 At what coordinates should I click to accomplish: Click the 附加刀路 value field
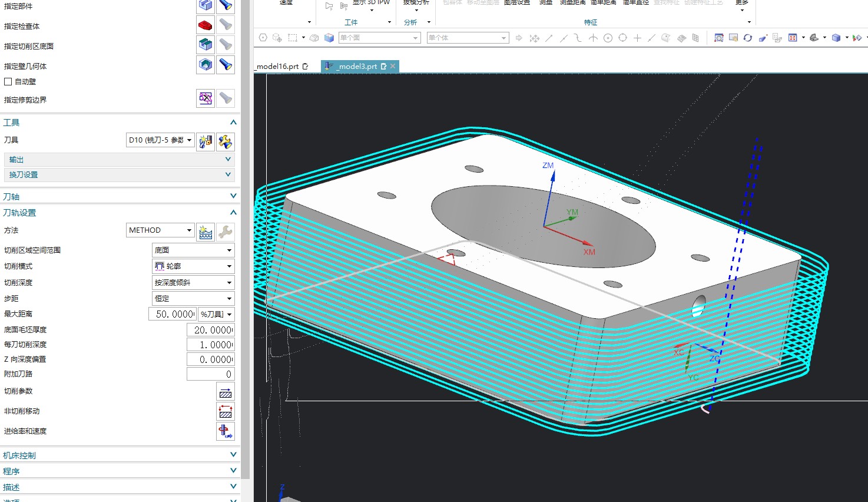coord(211,374)
